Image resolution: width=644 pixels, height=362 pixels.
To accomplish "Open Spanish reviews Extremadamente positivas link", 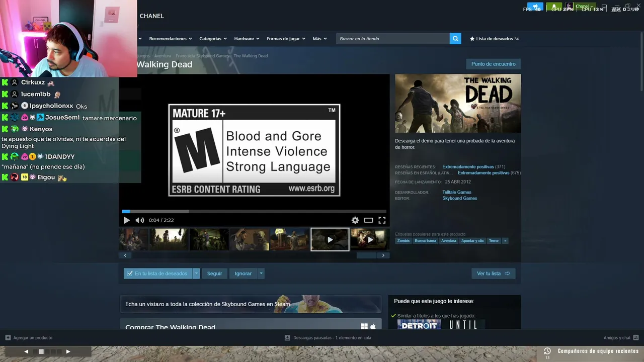I will [x=484, y=173].
